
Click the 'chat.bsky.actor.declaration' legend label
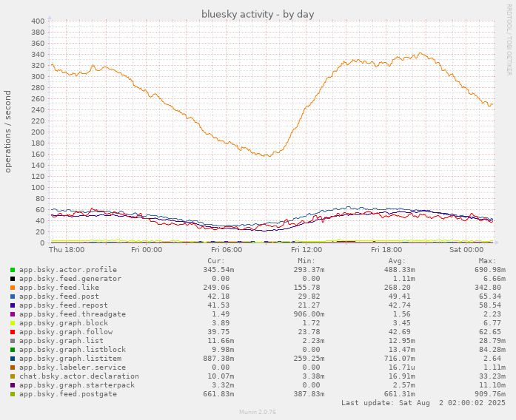click(x=79, y=376)
